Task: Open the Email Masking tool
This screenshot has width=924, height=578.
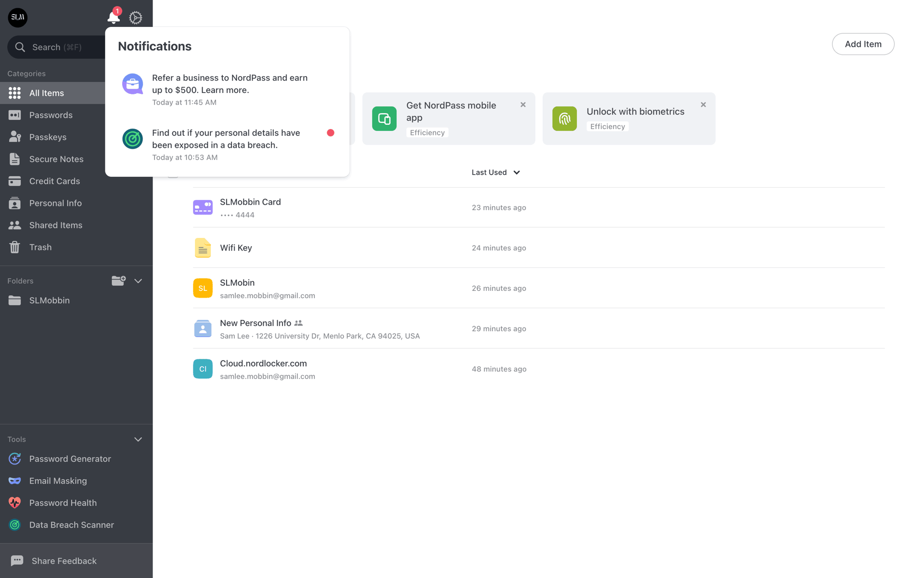Action: click(x=76, y=481)
